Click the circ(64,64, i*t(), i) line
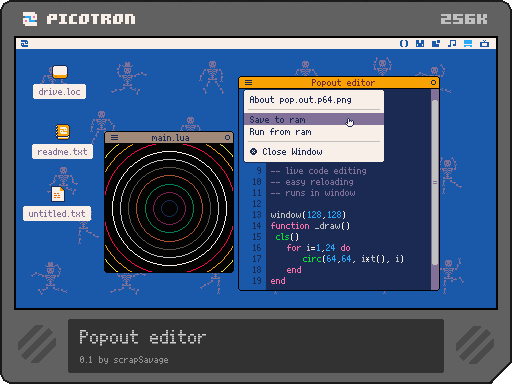512x384 pixels. point(353,259)
